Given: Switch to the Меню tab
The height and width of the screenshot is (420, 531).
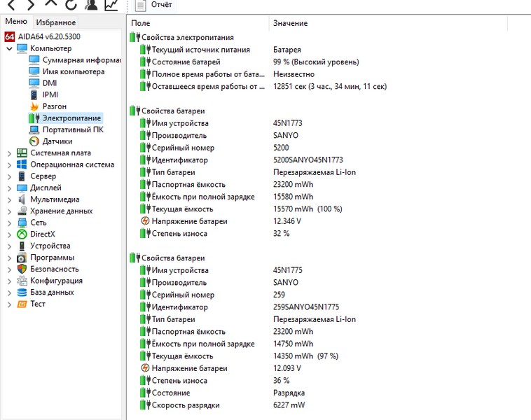Looking at the screenshot, I should (x=16, y=22).
